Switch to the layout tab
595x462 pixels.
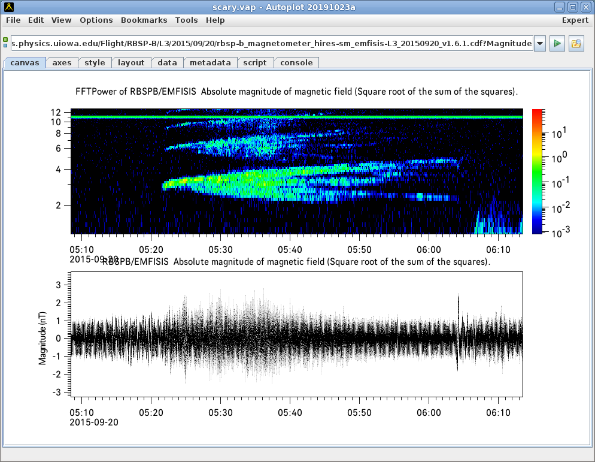click(131, 63)
